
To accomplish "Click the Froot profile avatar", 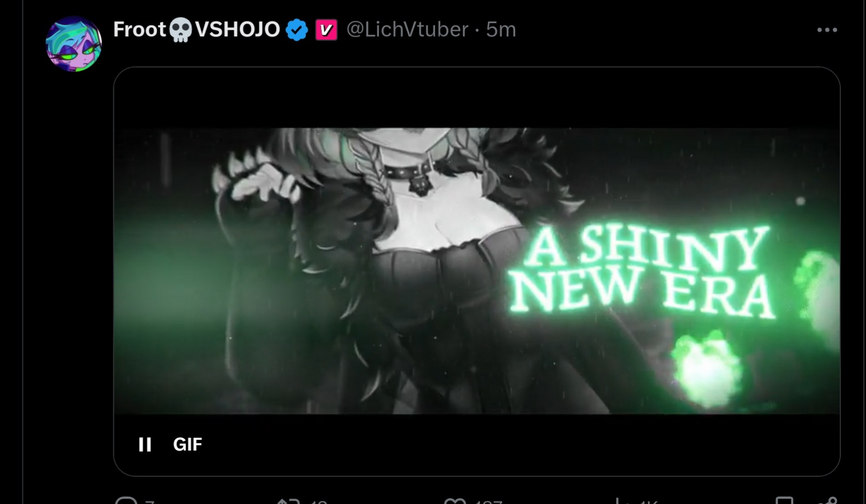I will coord(74,44).
